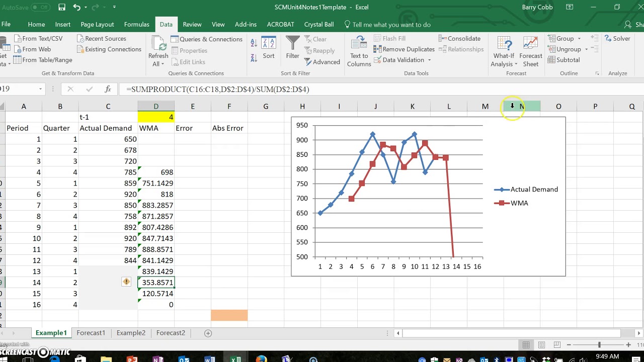Click the error warning icon beside 353.8571
644x362 pixels.
(x=126, y=282)
